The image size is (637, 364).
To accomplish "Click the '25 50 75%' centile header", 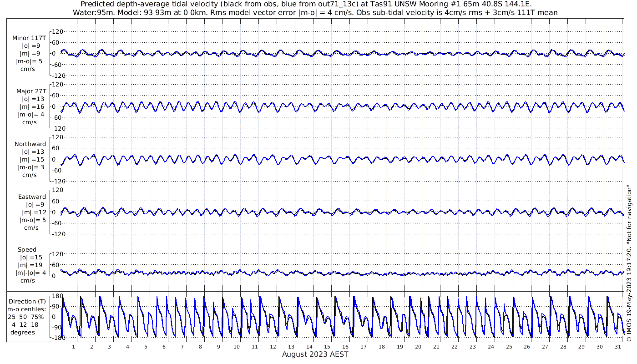I will click(x=26, y=317).
